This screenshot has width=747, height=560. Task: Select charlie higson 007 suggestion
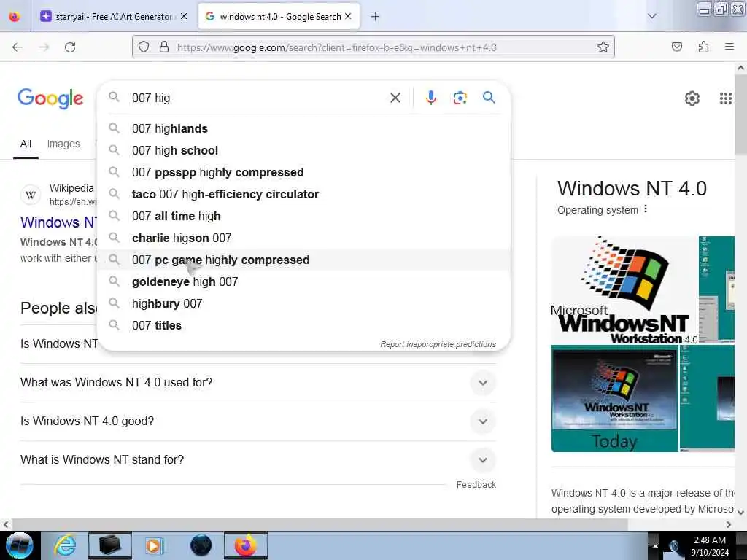tap(303, 238)
